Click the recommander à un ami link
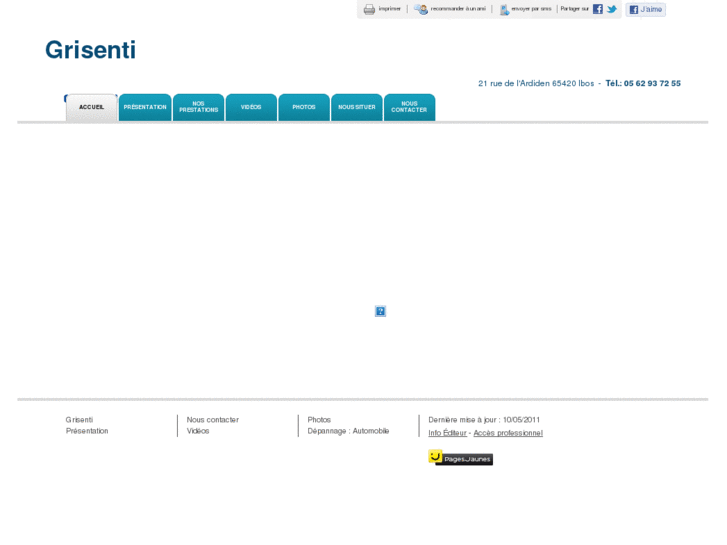Screen dimensions: 727x545 (458, 9)
